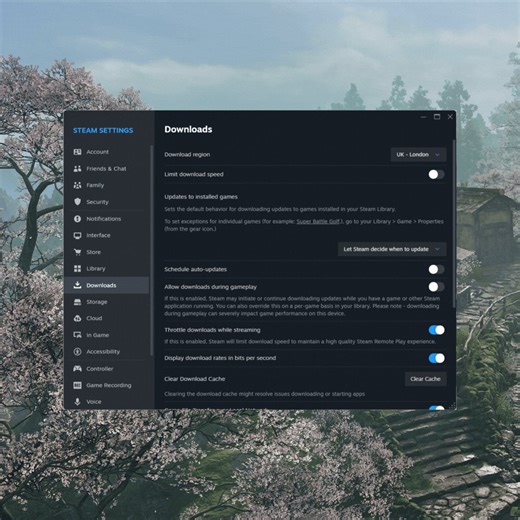Open the Download region UK - London dropdown

(x=418, y=155)
